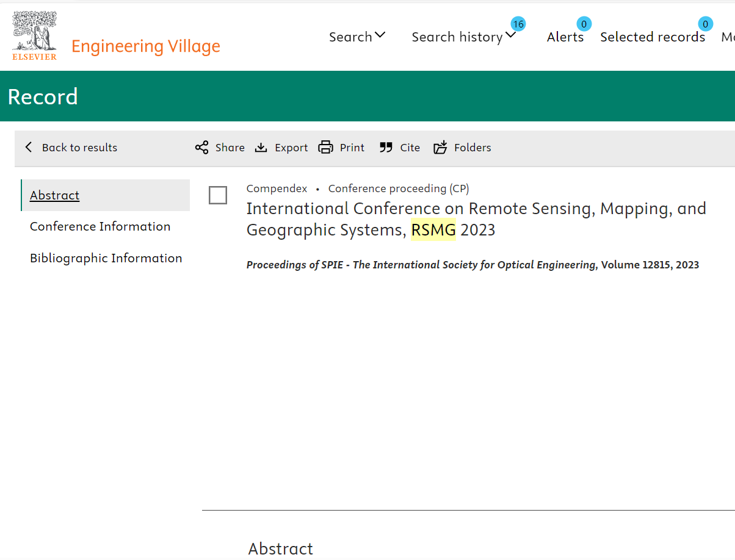Jump to Conference Information section
This screenshot has height=560, width=735.
coord(100,226)
